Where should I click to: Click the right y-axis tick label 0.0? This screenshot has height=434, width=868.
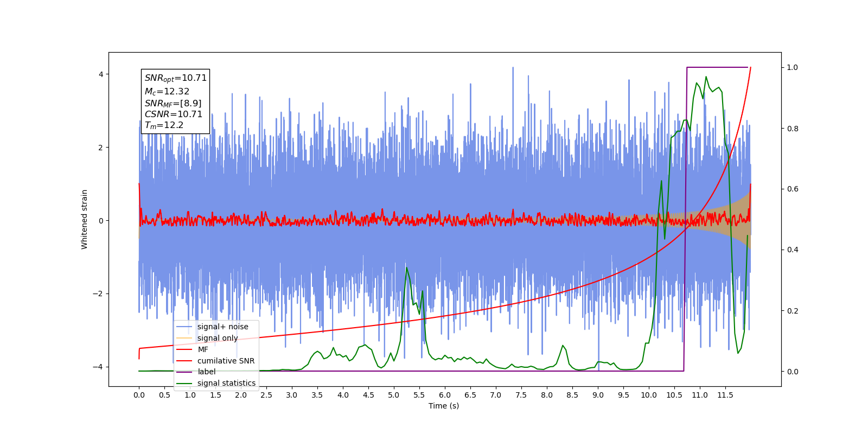click(x=793, y=372)
